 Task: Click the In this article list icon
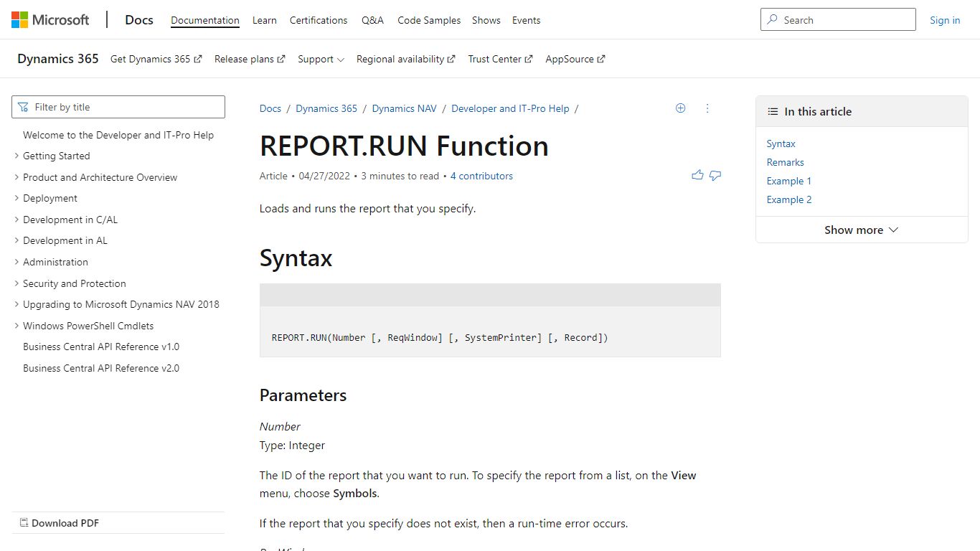click(x=773, y=112)
